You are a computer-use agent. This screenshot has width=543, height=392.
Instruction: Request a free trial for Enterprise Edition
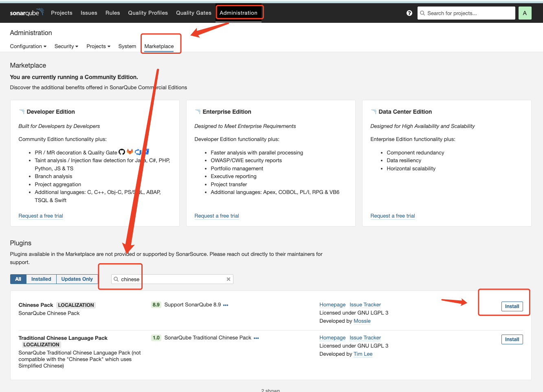click(217, 216)
